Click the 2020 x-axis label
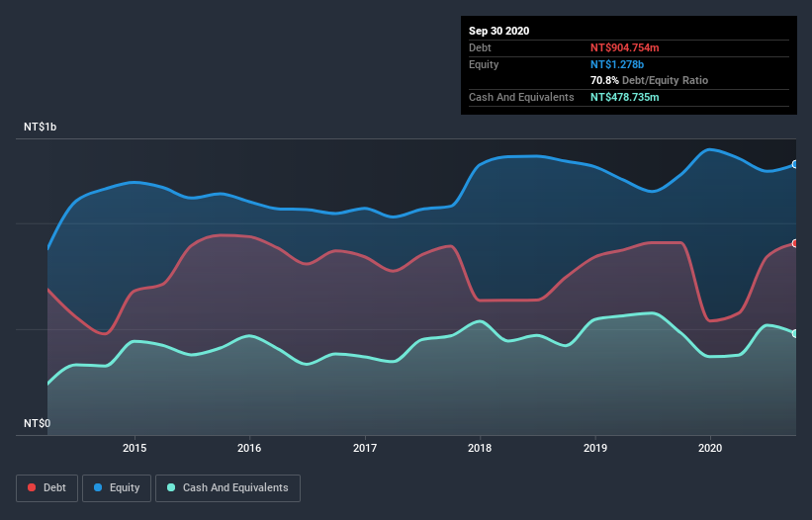 point(710,448)
